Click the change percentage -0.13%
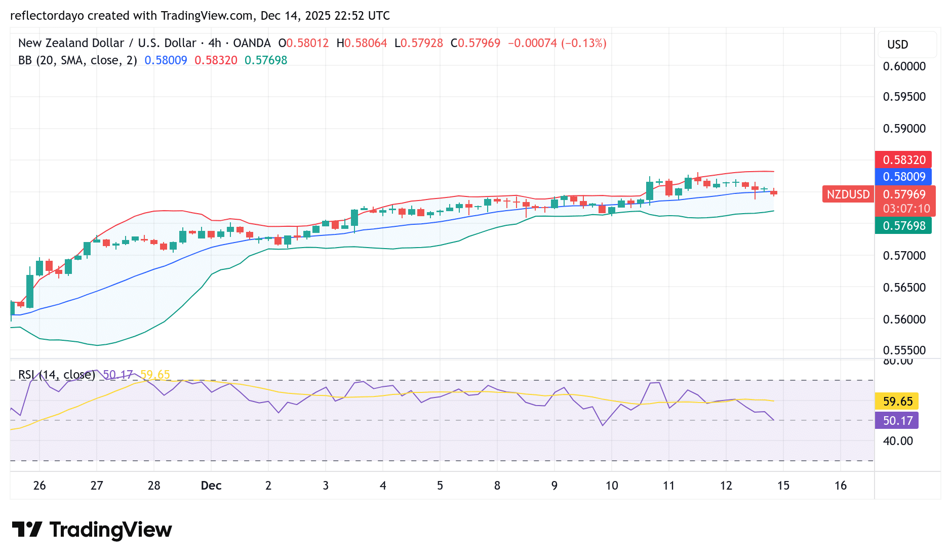 tap(583, 43)
